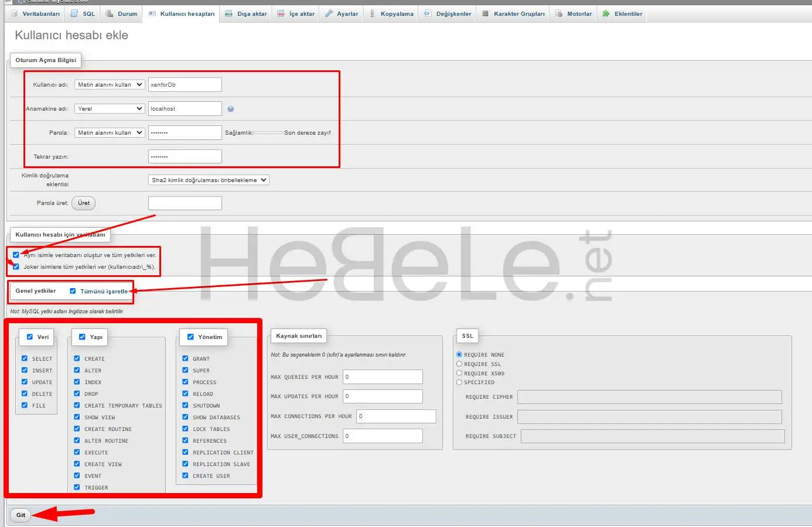Screen dimensions: 812x527
Task: Uncheck the GRANT privilege
Action: 185,358
